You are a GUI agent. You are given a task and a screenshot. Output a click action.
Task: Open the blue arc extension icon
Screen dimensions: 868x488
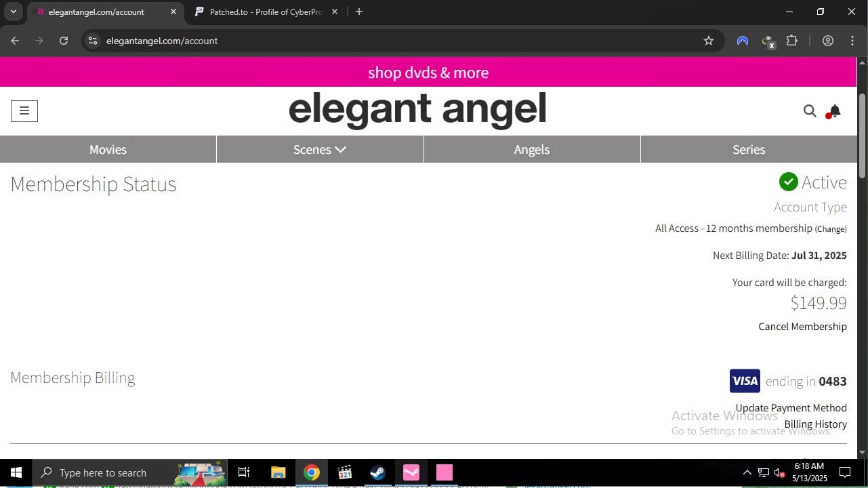tap(743, 41)
